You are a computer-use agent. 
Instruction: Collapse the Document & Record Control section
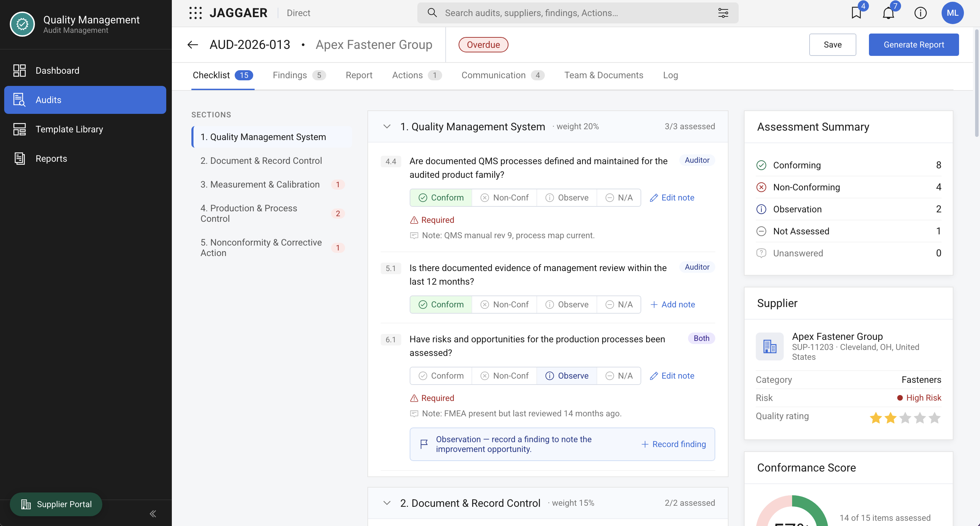coord(387,503)
